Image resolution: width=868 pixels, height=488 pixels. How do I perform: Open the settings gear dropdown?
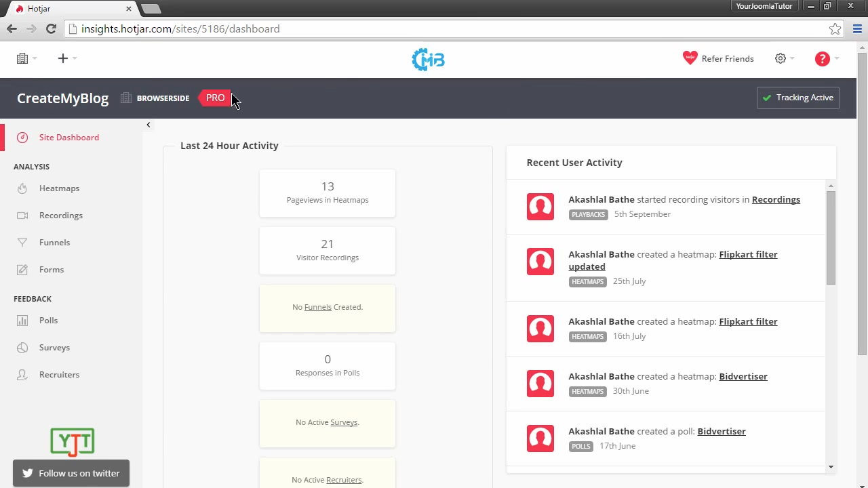(784, 59)
